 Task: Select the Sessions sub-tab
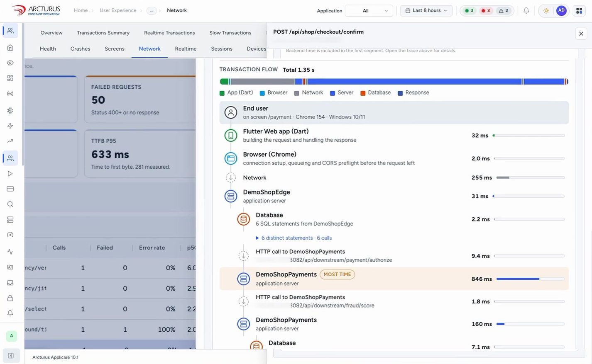coord(222,49)
